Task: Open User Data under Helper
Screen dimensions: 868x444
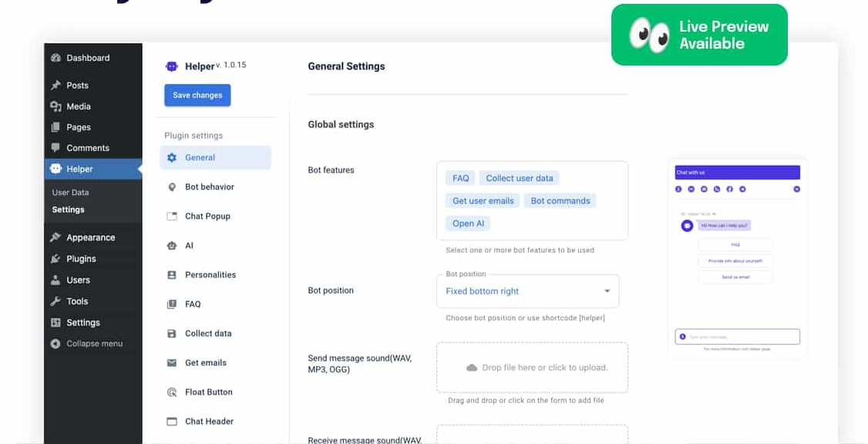Action: pyautogui.click(x=70, y=192)
